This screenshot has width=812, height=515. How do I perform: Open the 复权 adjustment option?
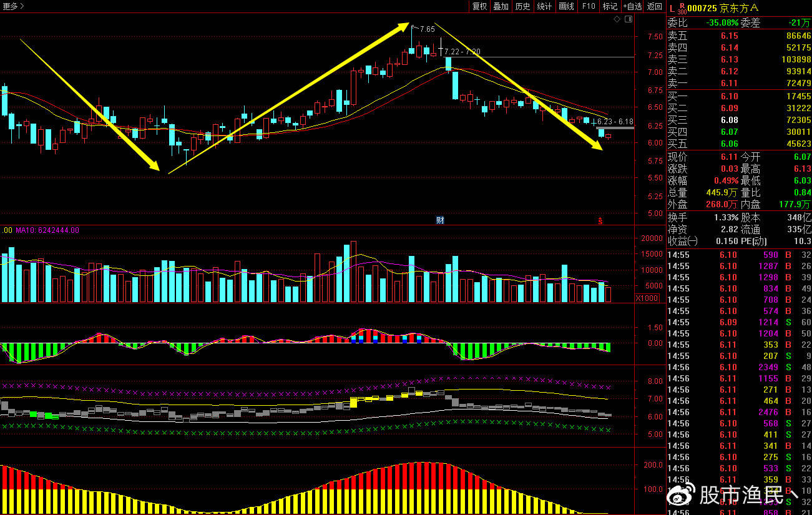[479, 6]
